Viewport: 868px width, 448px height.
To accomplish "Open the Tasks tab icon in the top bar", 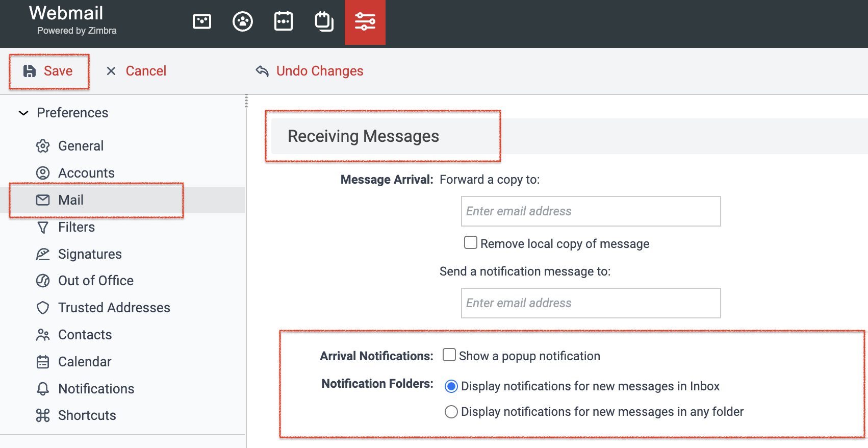I will (x=324, y=21).
